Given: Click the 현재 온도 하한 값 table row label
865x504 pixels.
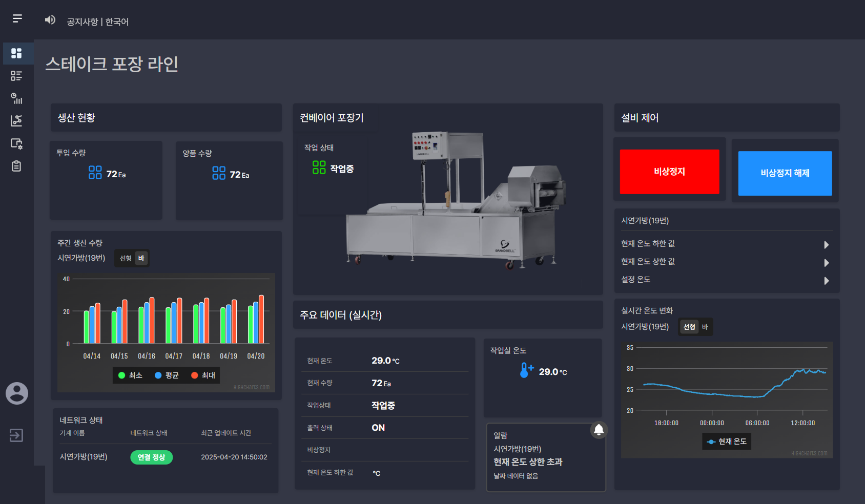Looking at the screenshot, I should click(x=330, y=473).
